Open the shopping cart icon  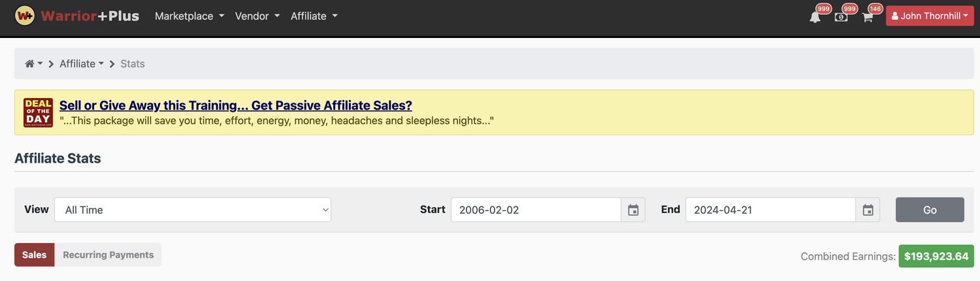(867, 17)
